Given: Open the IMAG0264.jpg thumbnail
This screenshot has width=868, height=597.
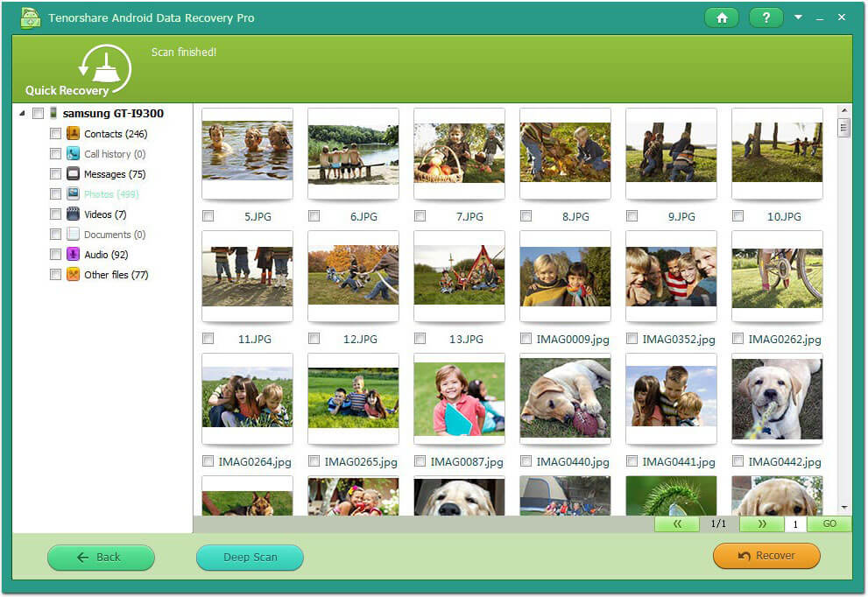Looking at the screenshot, I should pos(248,398).
